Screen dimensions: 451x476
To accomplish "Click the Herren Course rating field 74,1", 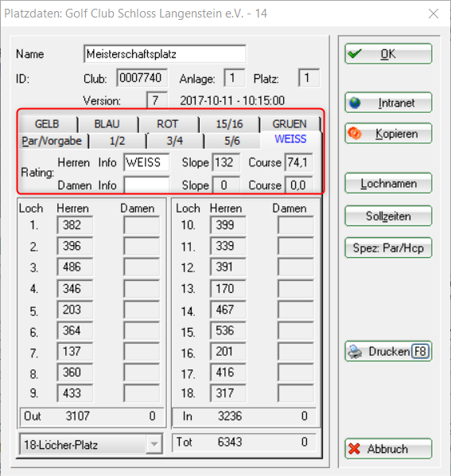I will pyautogui.click(x=298, y=162).
